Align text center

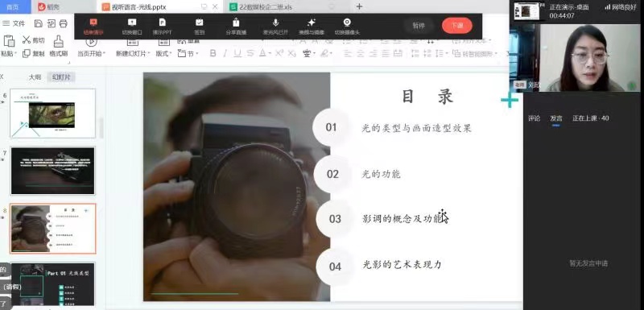tap(361, 53)
